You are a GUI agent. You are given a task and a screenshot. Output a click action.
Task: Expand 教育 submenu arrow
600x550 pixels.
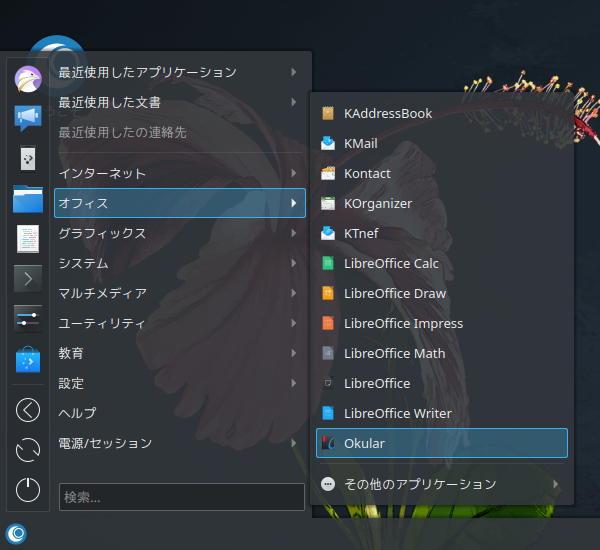(293, 353)
